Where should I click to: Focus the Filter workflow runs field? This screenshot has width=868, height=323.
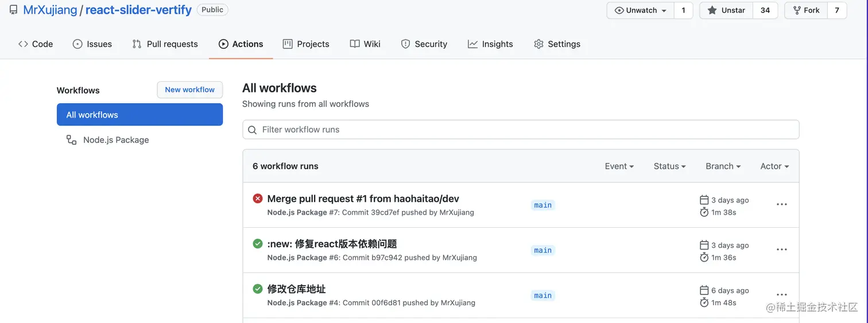[521, 130]
